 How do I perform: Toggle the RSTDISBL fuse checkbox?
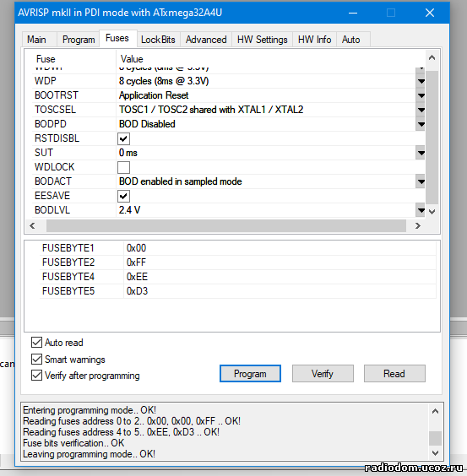pos(123,138)
